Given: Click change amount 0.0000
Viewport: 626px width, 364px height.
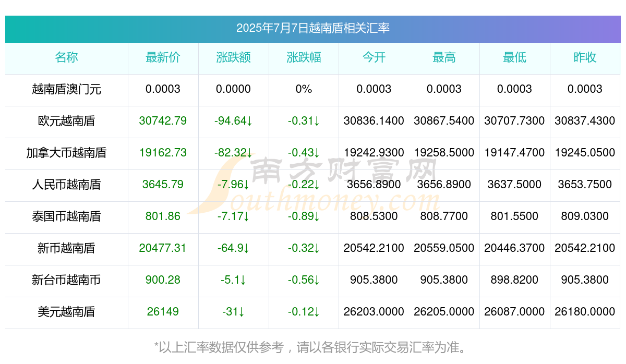Looking at the screenshot, I should [x=233, y=89].
